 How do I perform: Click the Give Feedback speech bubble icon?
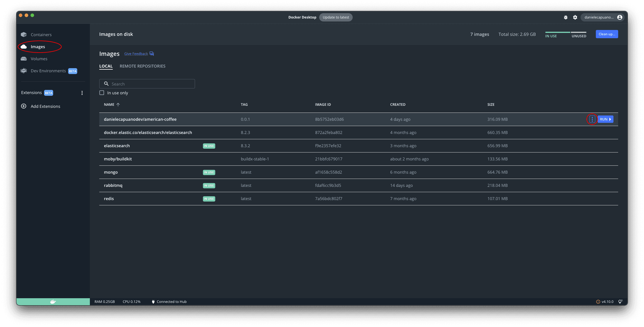point(152,53)
